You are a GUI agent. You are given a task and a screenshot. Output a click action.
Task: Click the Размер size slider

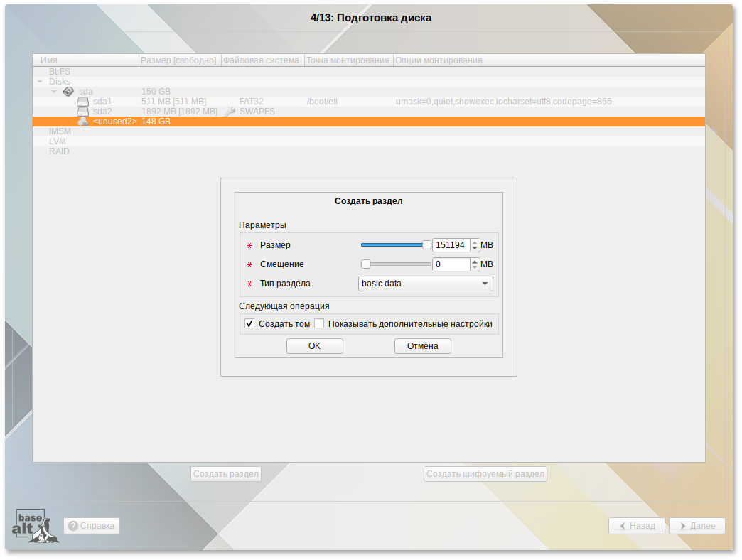click(394, 244)
